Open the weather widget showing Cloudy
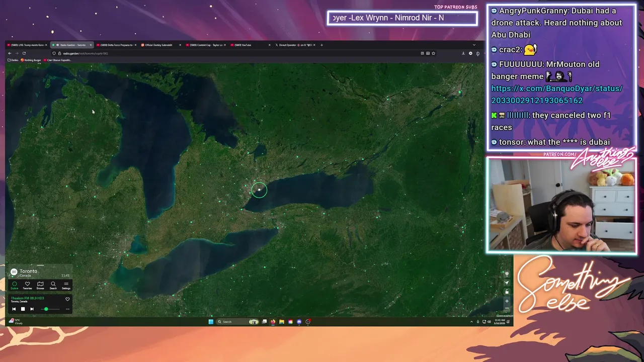 pos(16,321)
